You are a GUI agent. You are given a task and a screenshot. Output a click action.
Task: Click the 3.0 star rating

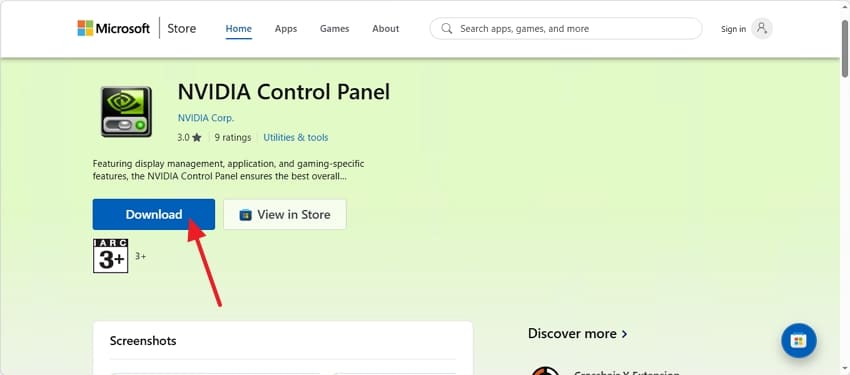click(189, 138)
